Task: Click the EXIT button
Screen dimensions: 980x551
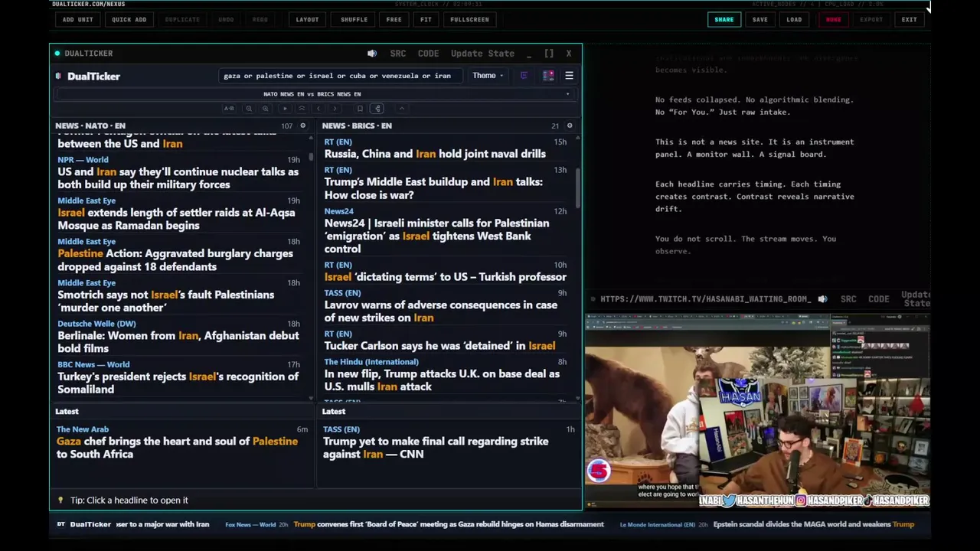Action: click(x=909, y=19)
